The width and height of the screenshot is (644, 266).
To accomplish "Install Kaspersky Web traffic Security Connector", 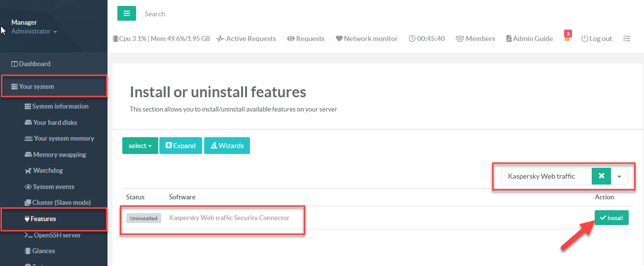I will click(611, 218).
